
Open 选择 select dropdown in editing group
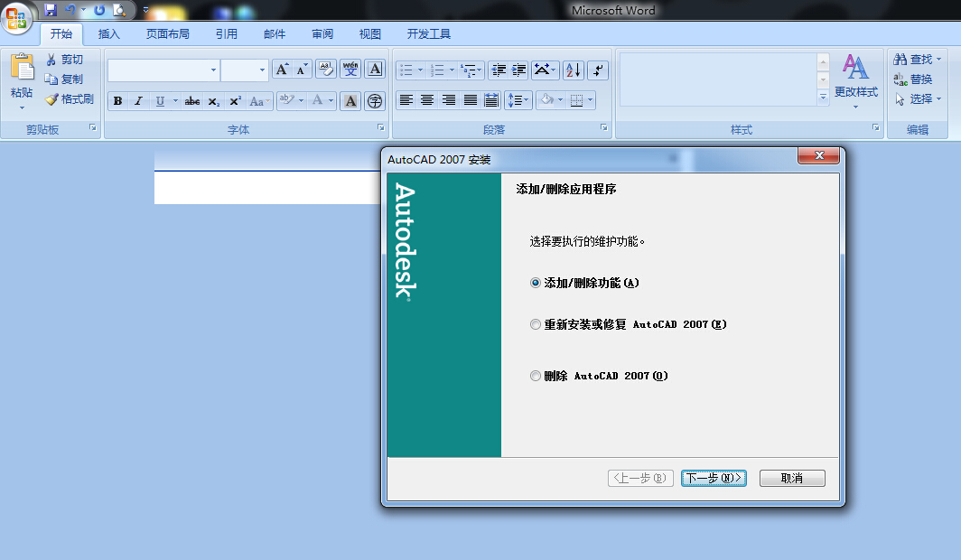(918, 98)
